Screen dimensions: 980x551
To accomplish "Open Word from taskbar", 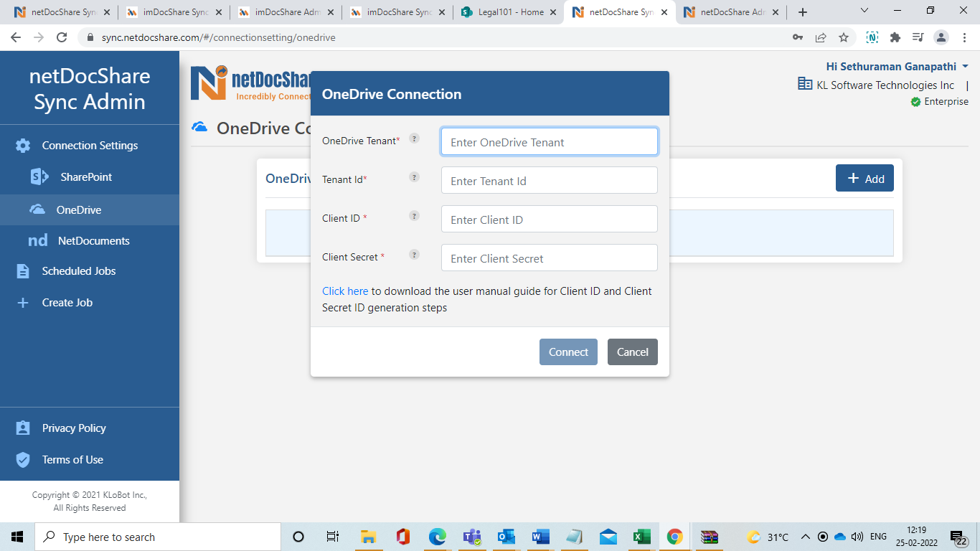I will pyautogui.click(x=540, y=537).
